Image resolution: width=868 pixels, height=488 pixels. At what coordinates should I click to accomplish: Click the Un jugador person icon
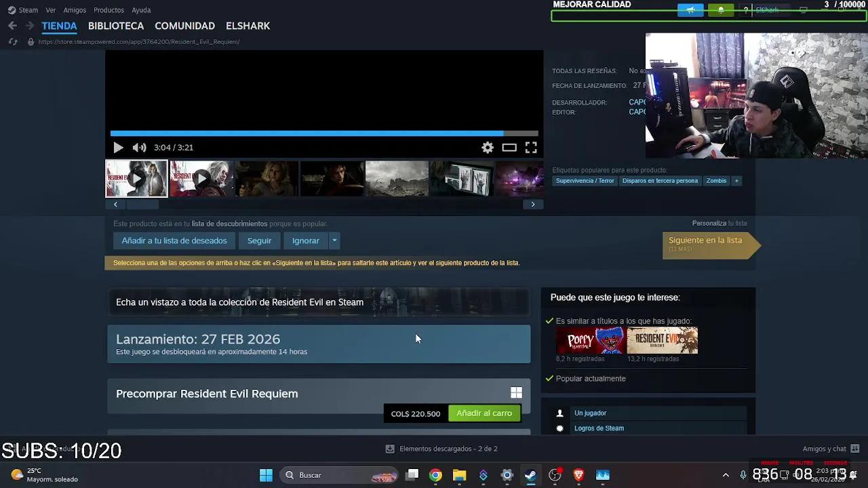(x=559, y=413)
